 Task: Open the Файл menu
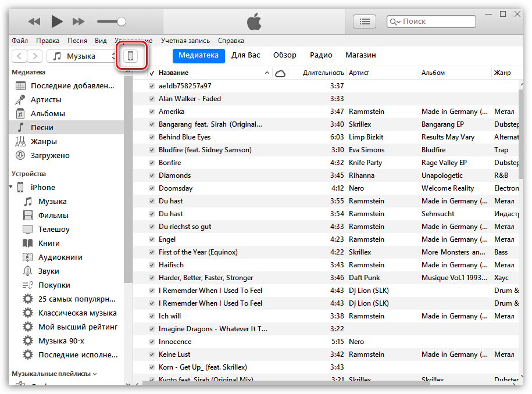coord(19,41)
